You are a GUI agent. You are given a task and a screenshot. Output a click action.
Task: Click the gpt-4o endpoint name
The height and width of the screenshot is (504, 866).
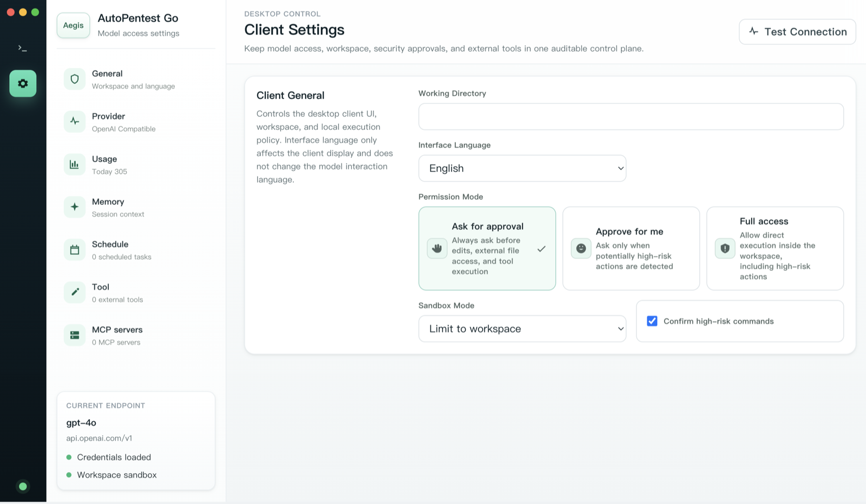tap(81, 423)
